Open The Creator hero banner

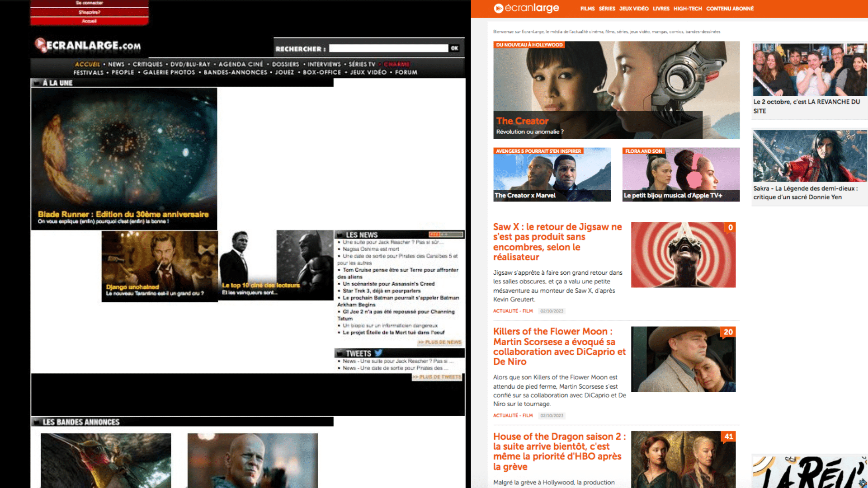617,90
